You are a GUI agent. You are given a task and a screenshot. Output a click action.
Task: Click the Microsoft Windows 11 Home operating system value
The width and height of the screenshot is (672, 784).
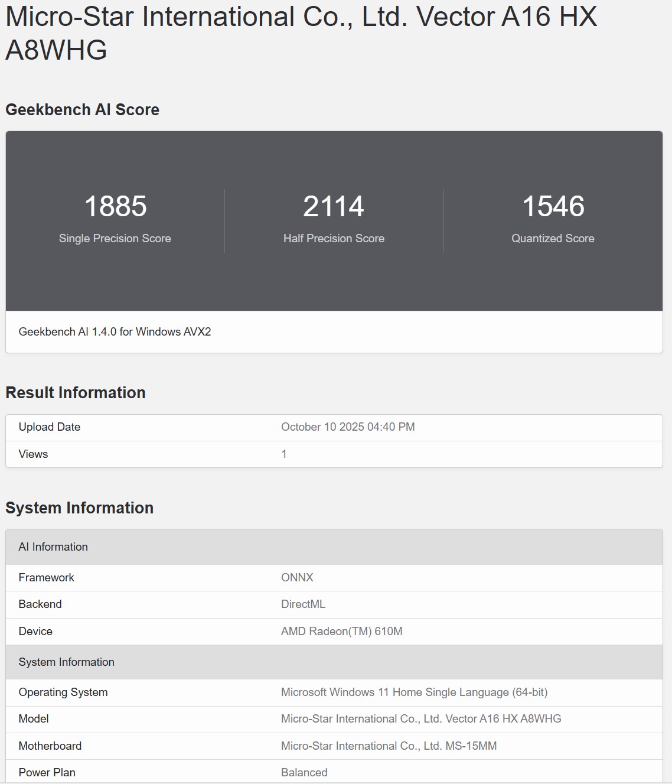point(414,692)
